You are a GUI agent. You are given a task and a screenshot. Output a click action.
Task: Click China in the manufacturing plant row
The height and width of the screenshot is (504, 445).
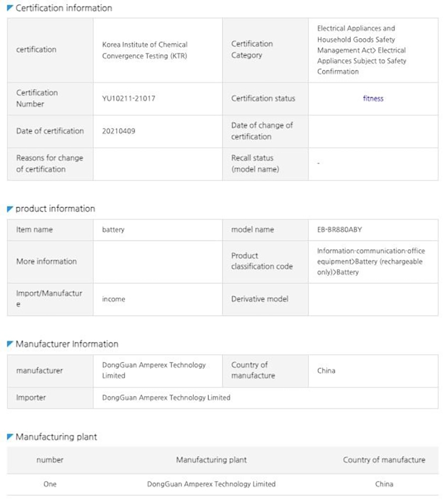click(384, 484)
